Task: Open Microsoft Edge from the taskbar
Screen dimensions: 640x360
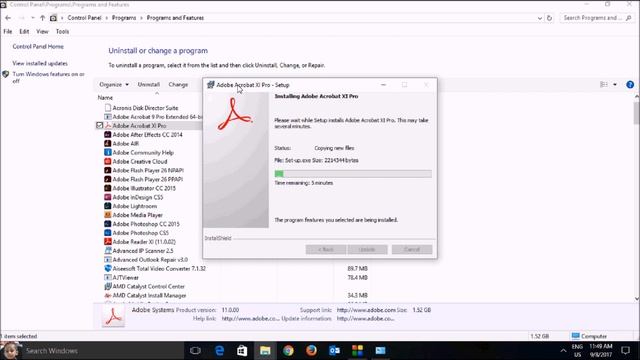Action: coord(219,351)
